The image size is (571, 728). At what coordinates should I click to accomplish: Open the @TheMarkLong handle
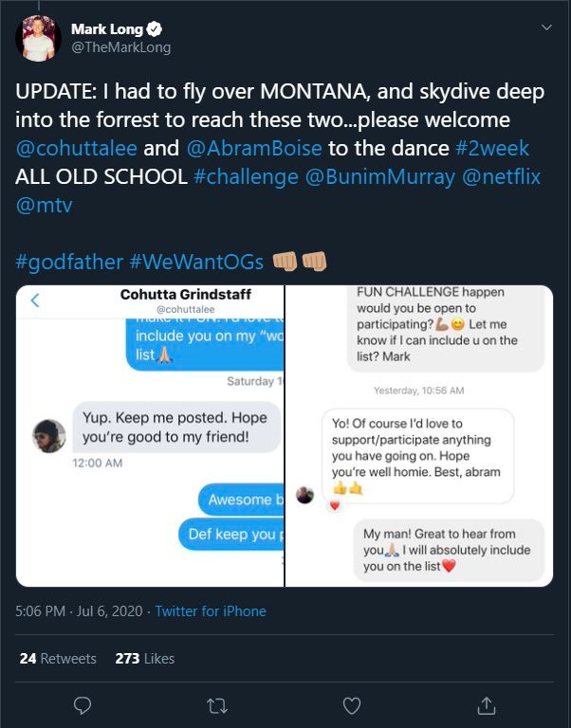click(x=120, y=47)
